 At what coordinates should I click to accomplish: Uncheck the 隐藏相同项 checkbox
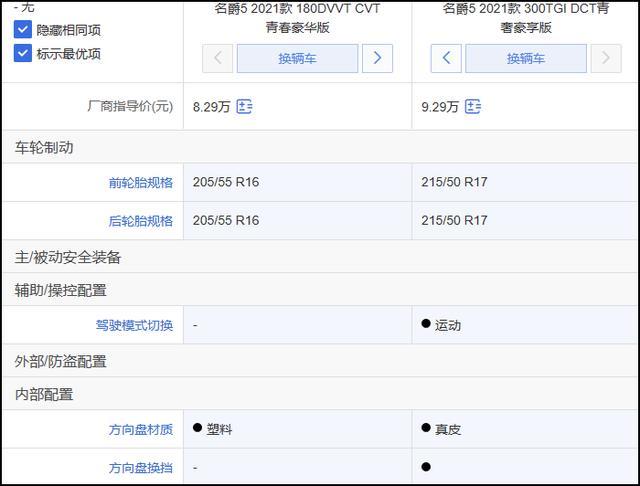coord(23,29)
